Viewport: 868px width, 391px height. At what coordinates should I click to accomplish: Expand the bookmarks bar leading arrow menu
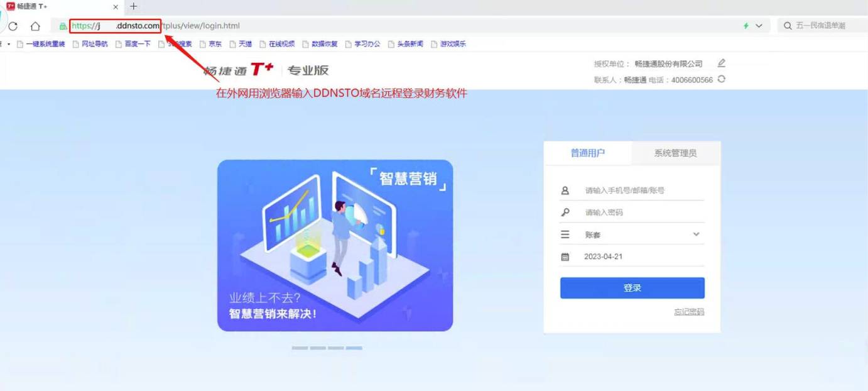[8, 44]
